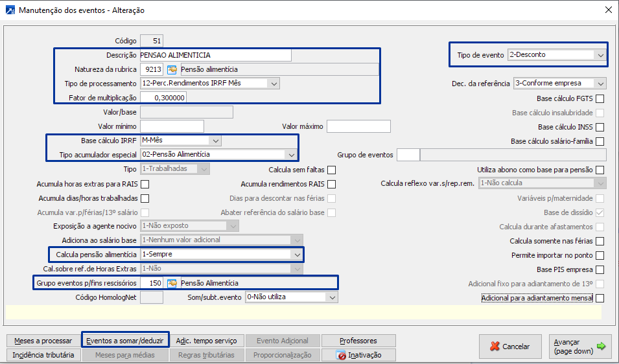619x364 pixels.
Task: Open Eventos a somar/deduzir
Action: (x=125, y=341)
